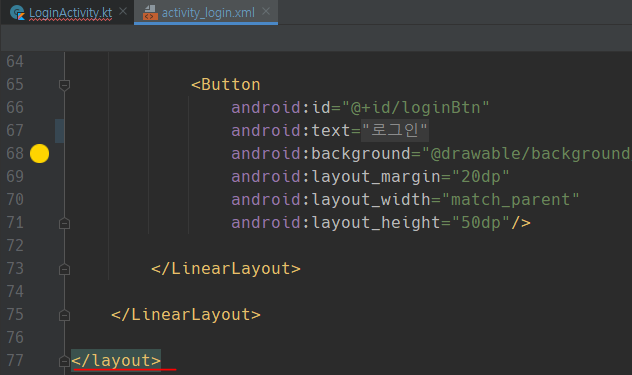Click the yellow color gutter marker on line 68
Screen dimensions: 632x375
[x=40, y=154]
